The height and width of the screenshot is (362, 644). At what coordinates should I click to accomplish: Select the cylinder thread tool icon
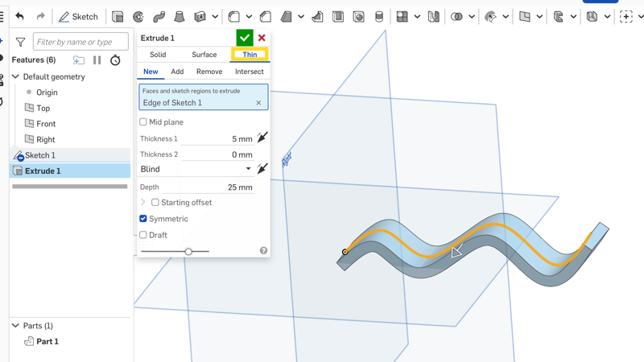pyautogui.click(x=379, y=17)
